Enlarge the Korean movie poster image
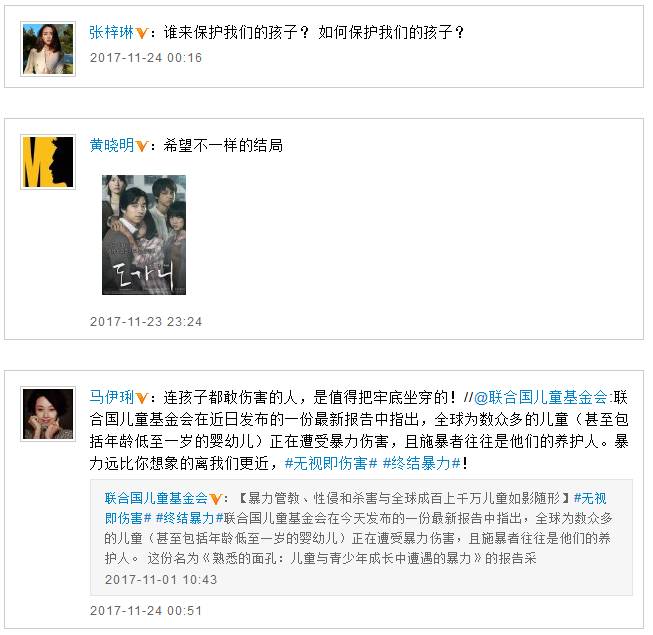This screenshot has height=635, width=653. pyautogui.click(x=144, y=235)
